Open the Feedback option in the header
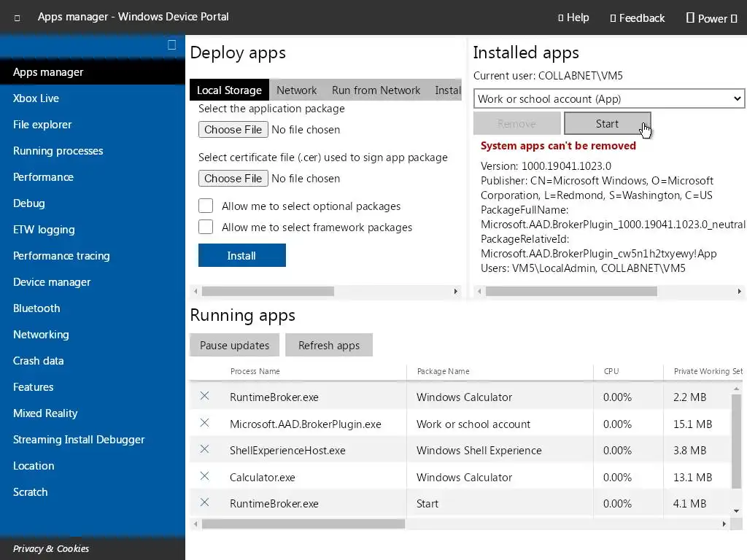The image size is (747, 560). pos(637,17)
